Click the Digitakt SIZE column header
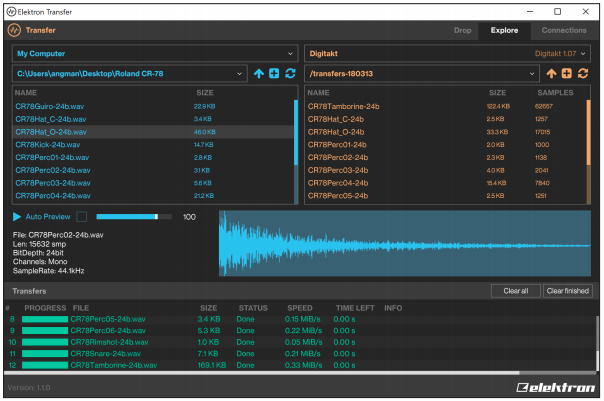The image size is (604, 401). (497, 93)
